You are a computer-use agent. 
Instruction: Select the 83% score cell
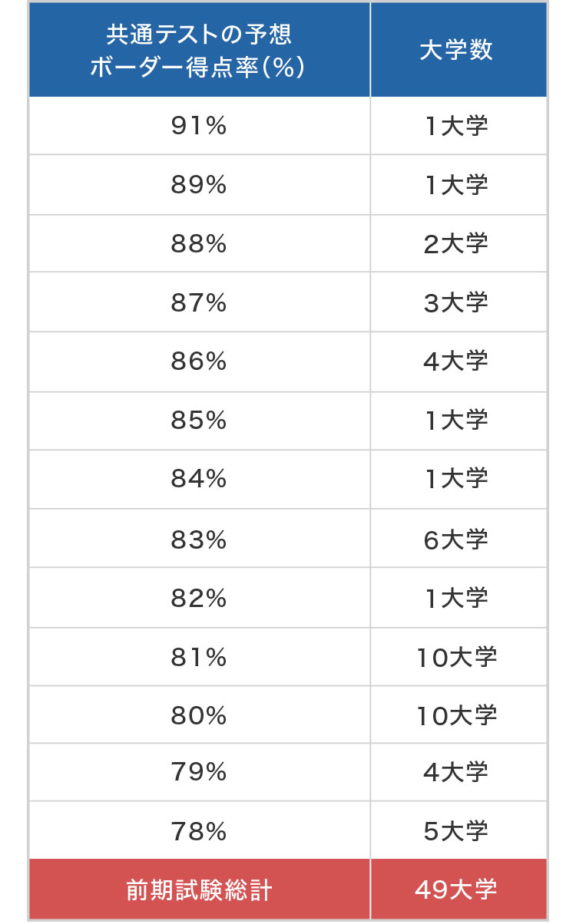point(200,539)
